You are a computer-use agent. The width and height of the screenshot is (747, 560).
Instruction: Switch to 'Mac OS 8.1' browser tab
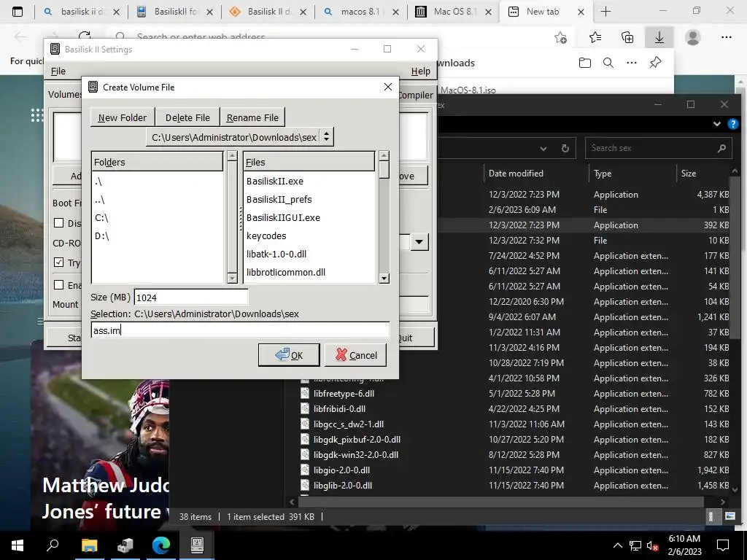pos(454,12)
